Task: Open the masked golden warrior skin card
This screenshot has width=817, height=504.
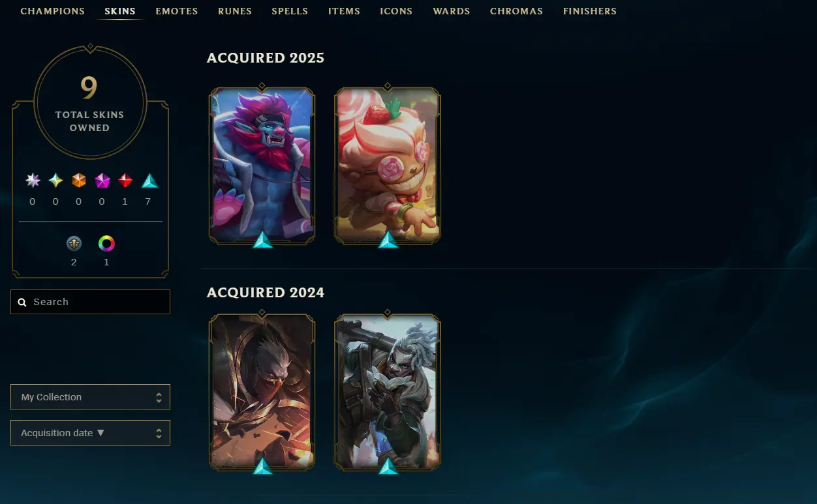Action: 262,392
